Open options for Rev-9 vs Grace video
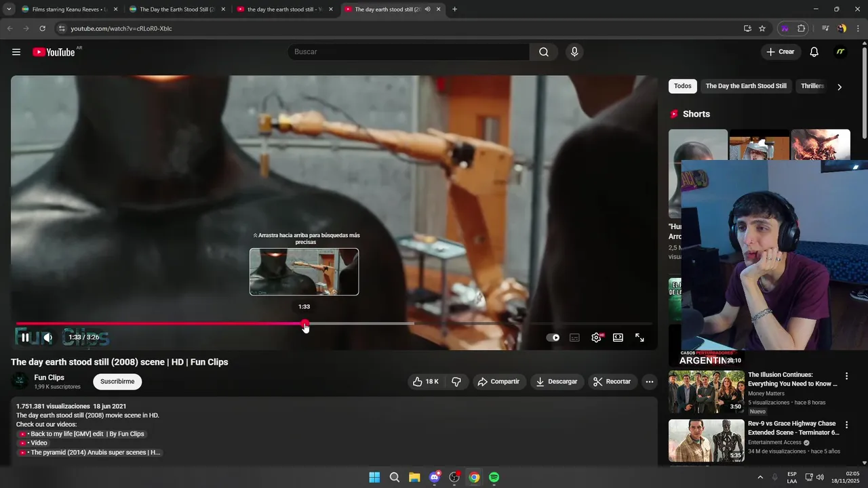This screenshot has width=868, height=488. pyautogui.click(x=846, y=425)
